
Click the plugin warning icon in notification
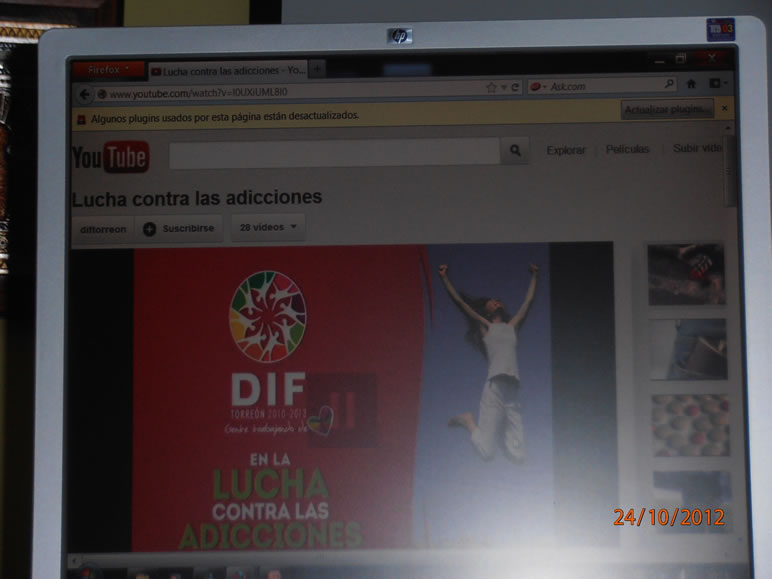pyautogui.click(x=82, y=120)
